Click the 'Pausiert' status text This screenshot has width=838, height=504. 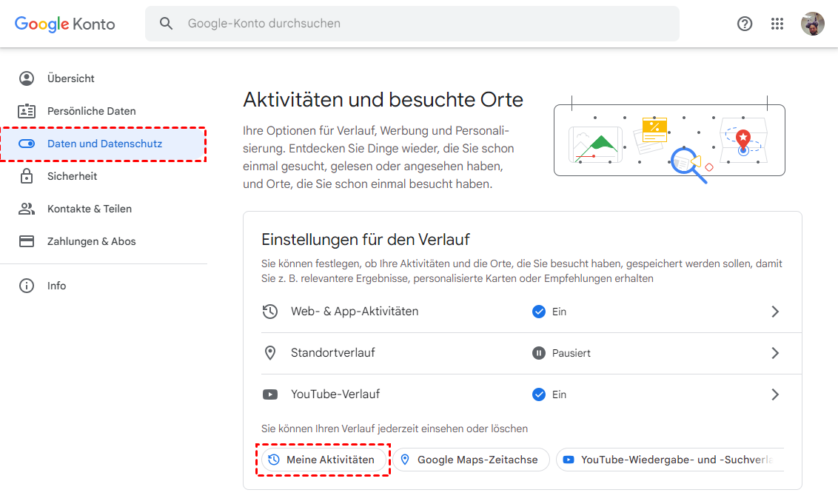coord(571,353)
